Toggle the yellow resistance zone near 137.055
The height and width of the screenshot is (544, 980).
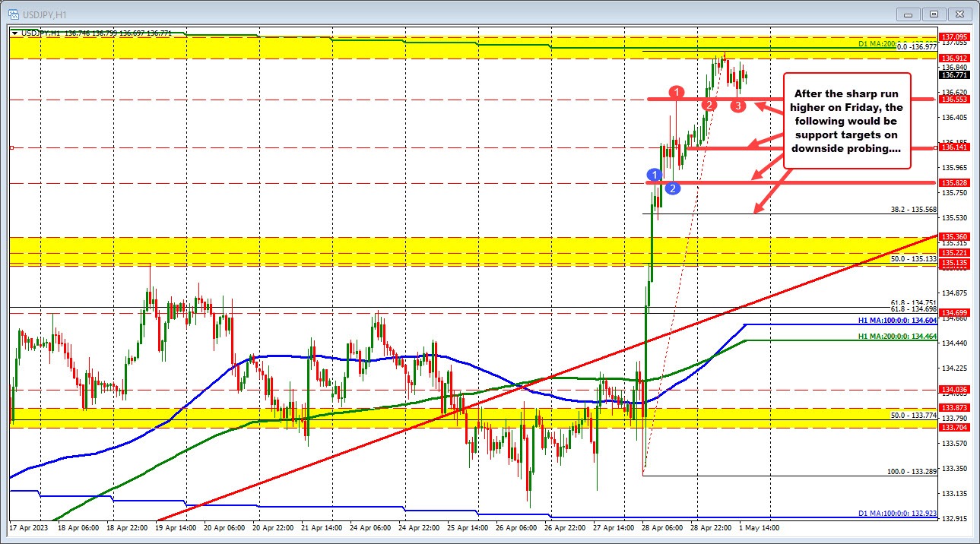(x=304, y=47)
